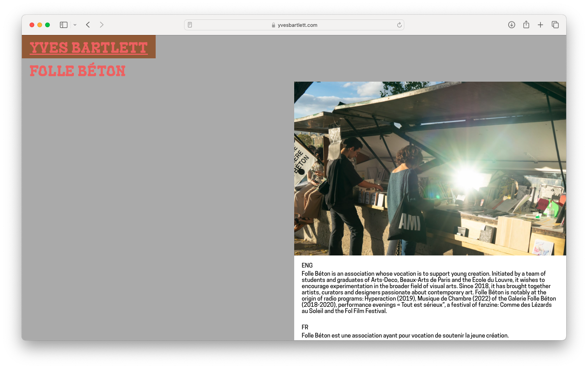Close the Safari window with red button

[x=32, y=25]
